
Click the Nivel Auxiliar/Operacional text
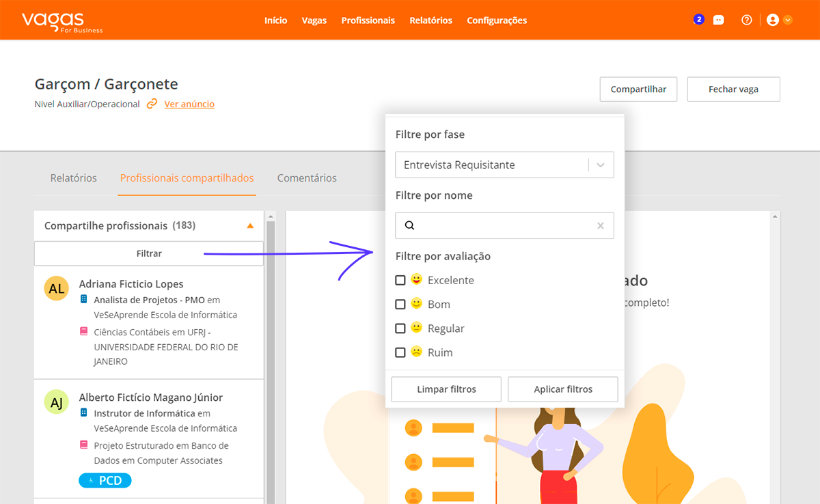point(87,104)
